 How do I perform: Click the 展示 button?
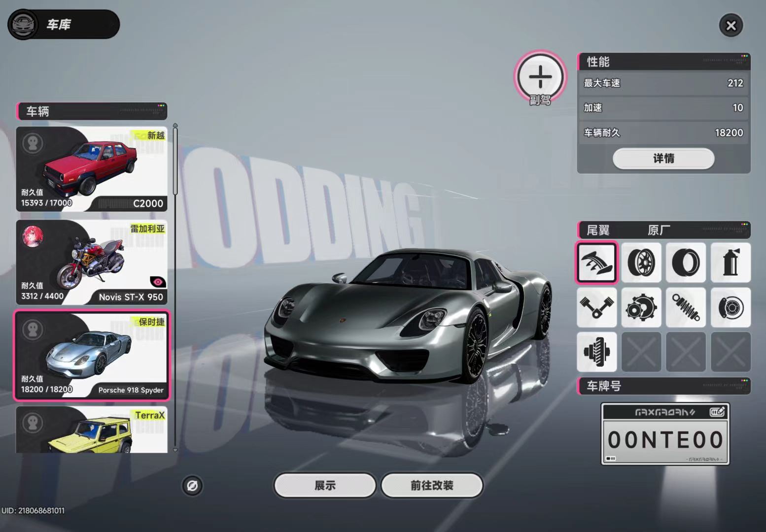[325, 486]
